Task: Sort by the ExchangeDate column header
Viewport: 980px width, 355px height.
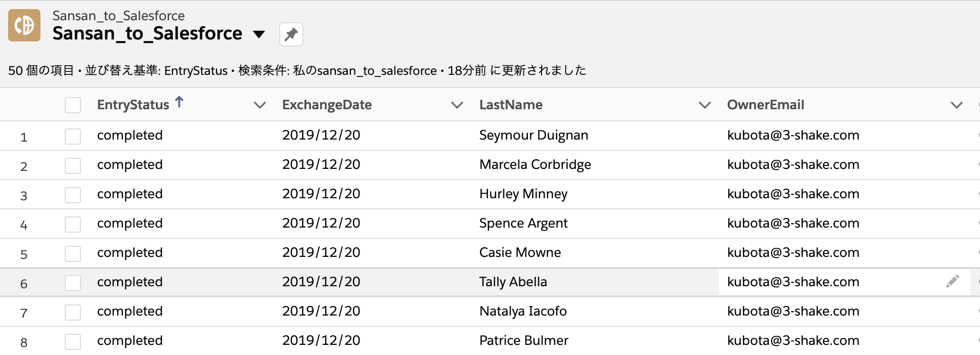Action: click(327, 105)
